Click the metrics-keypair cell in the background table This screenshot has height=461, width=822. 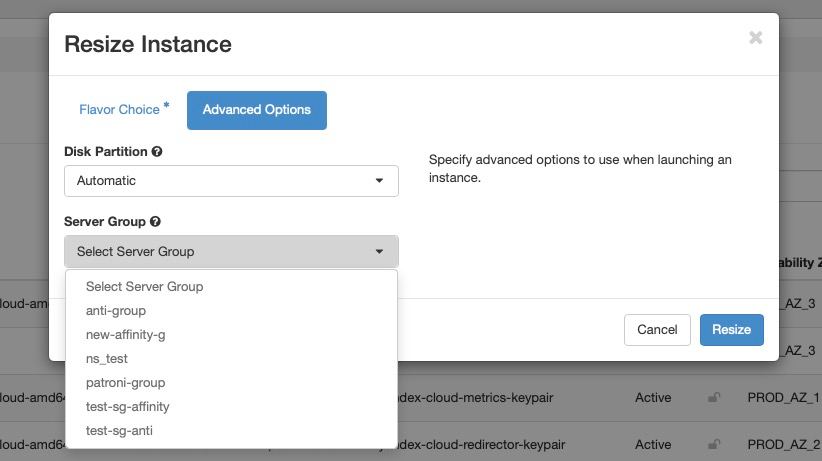pyautogui.click(x=476, y=398)
